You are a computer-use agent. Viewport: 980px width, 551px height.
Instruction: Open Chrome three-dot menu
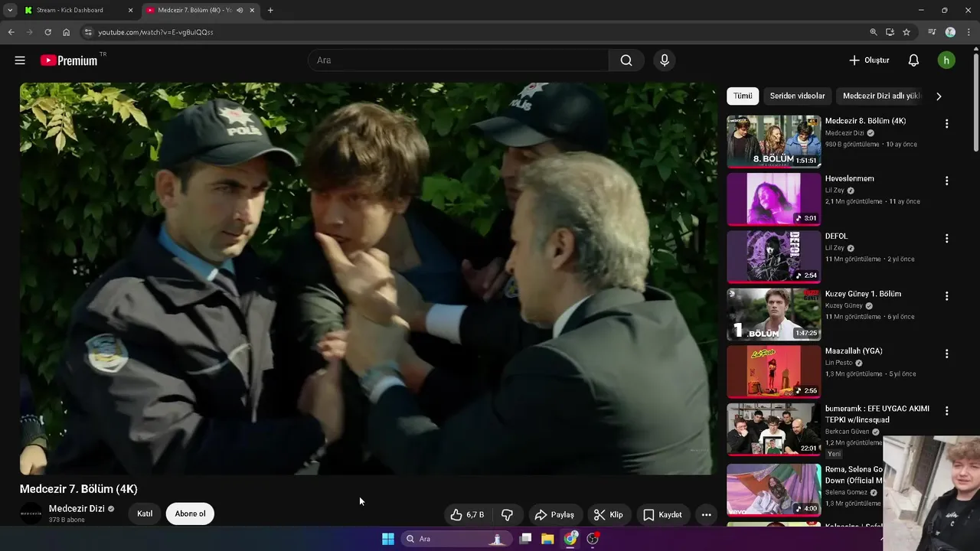pyautogui.click(x=969, y=32)
